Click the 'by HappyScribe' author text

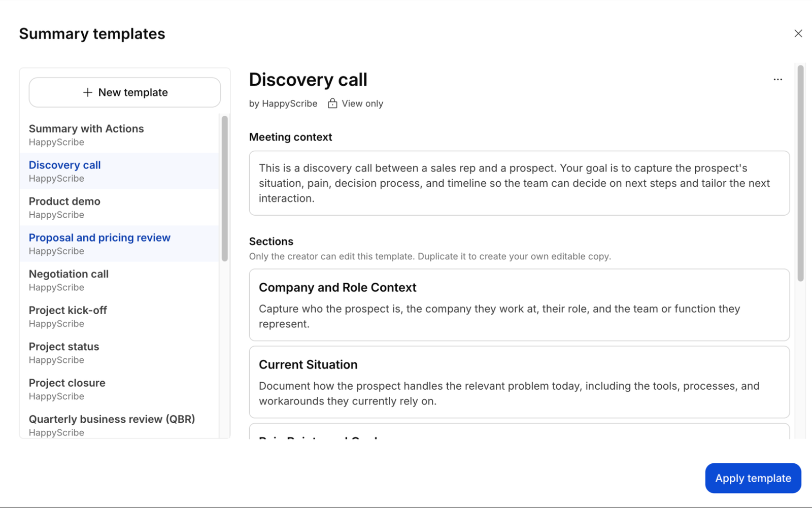point(283,104)
